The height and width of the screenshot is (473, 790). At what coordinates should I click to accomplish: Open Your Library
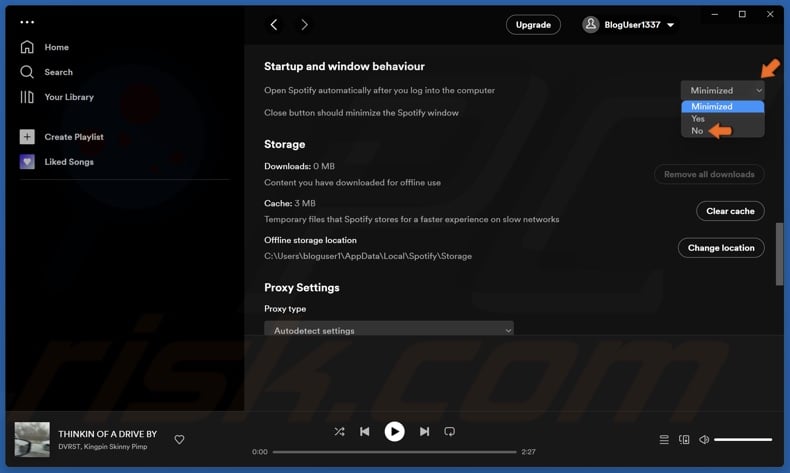(x=57, y=97)
